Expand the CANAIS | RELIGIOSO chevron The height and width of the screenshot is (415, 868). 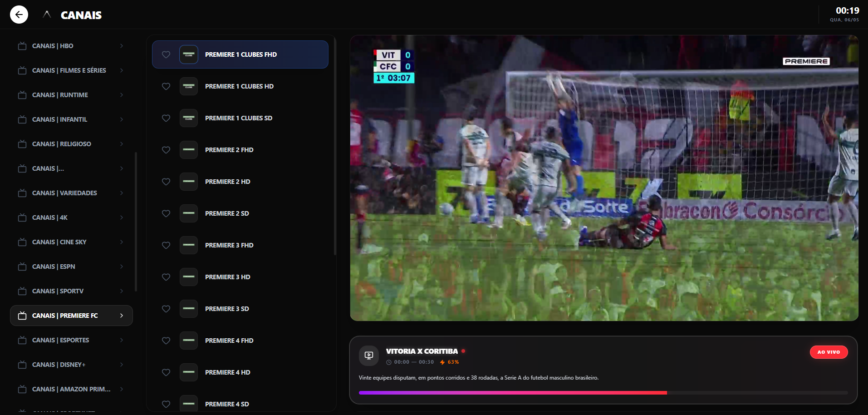tap(122, 144)
